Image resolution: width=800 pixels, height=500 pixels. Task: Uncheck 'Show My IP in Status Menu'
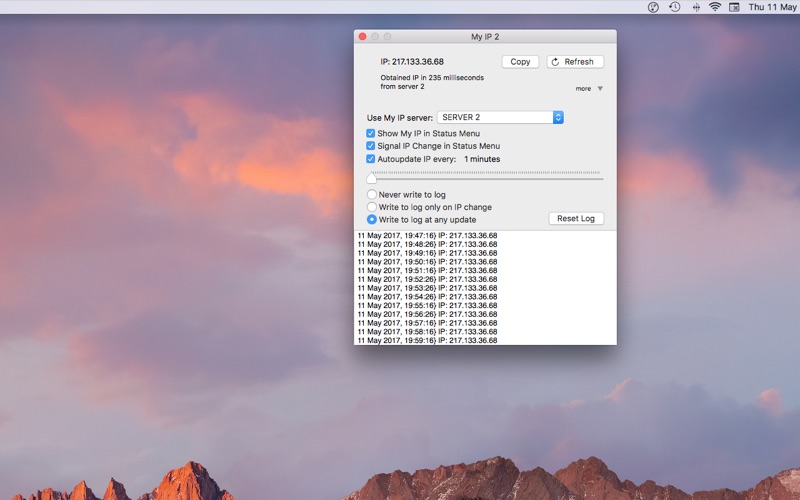coord(371,133)
